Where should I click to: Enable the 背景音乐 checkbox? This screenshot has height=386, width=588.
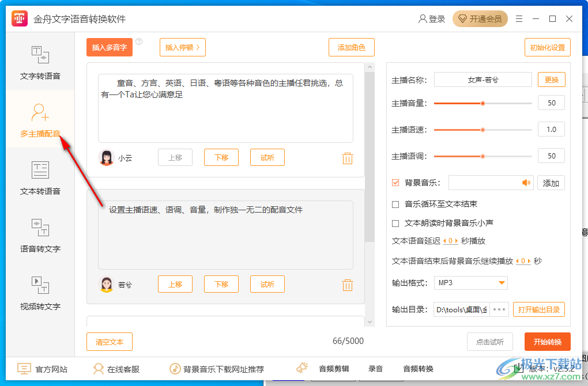coord(394,182)
